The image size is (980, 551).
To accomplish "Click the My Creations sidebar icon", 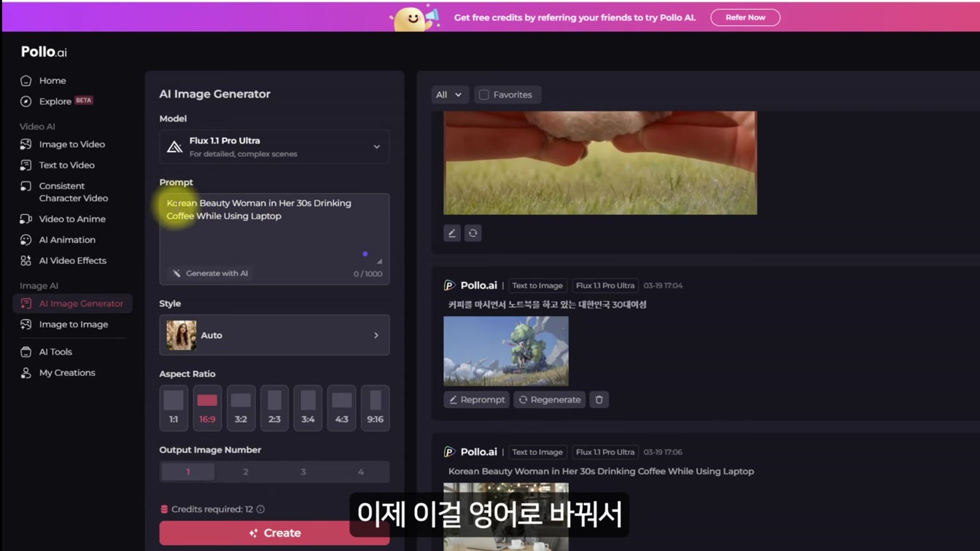I will pos(26,372).
